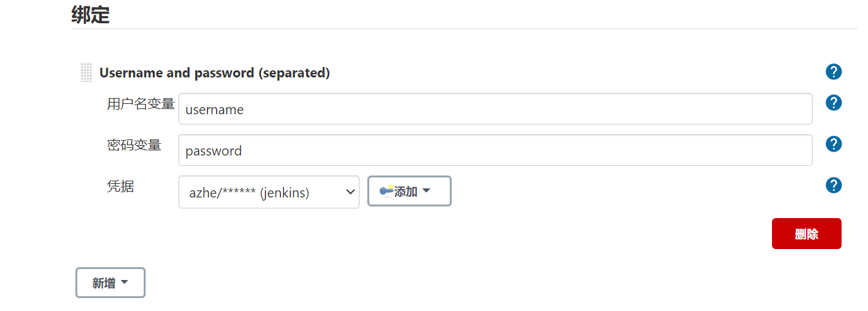Open the help icon next to 凭据 row
Image resolution: width=868 pixels, height=311 pixels.
coord(833,185)
